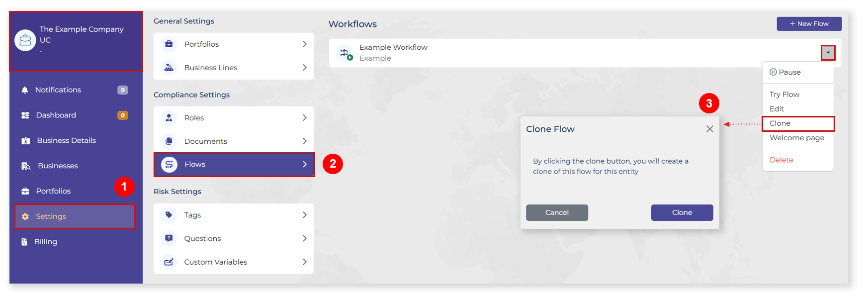Viewport: 868px width, 300px height.
Task: Expand the Portfolios settings chevron
Action: click(304, 44)
